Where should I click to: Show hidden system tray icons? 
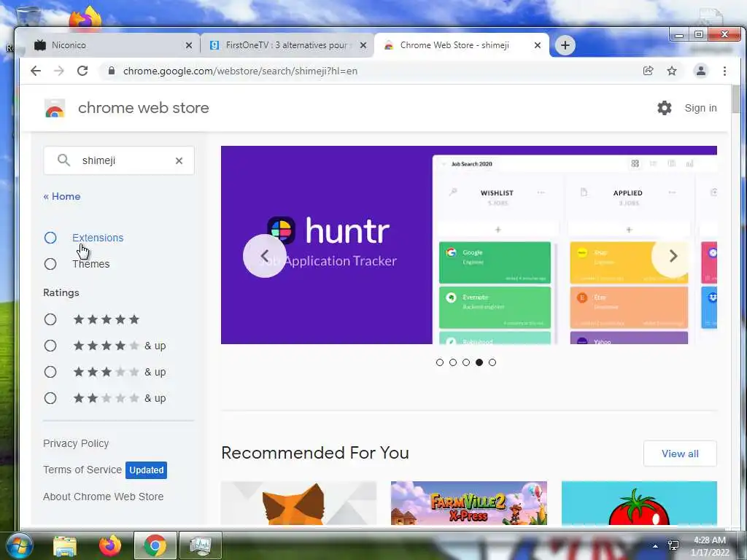tap(656, 546)
